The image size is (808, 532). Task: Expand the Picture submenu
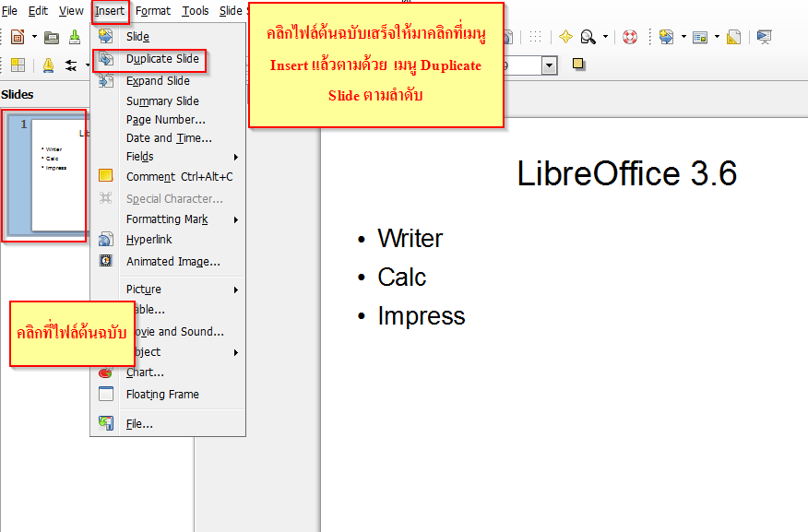(x=168, y=290)
